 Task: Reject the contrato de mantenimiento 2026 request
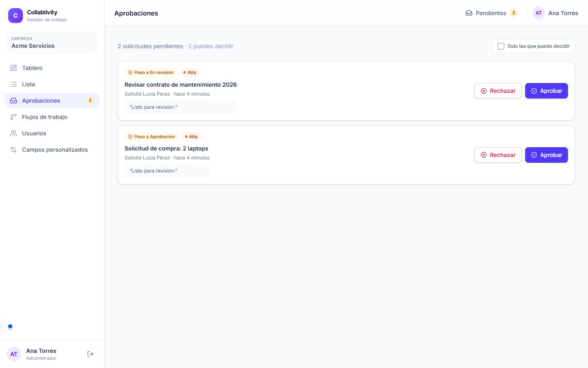click(498, 91)
